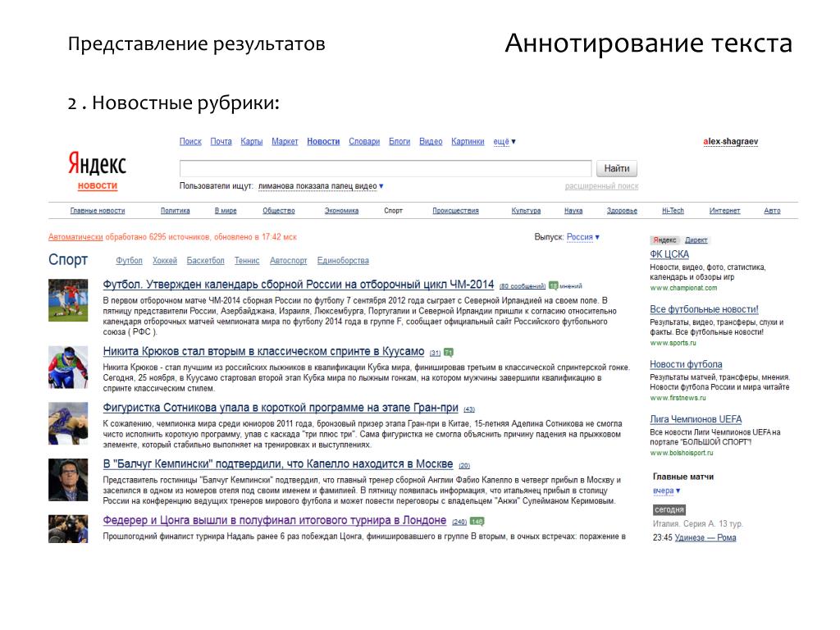Expand the ещё services dropdown
Viewport: 840px width, 630px height.
504,141
